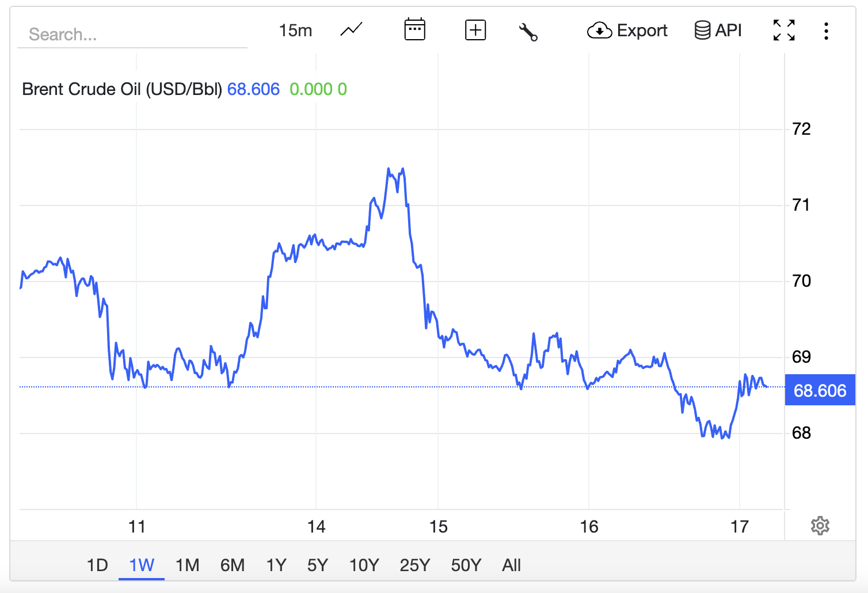Select the 25Y time range
This screenshot has width=868, height=593.
(415, 565)
